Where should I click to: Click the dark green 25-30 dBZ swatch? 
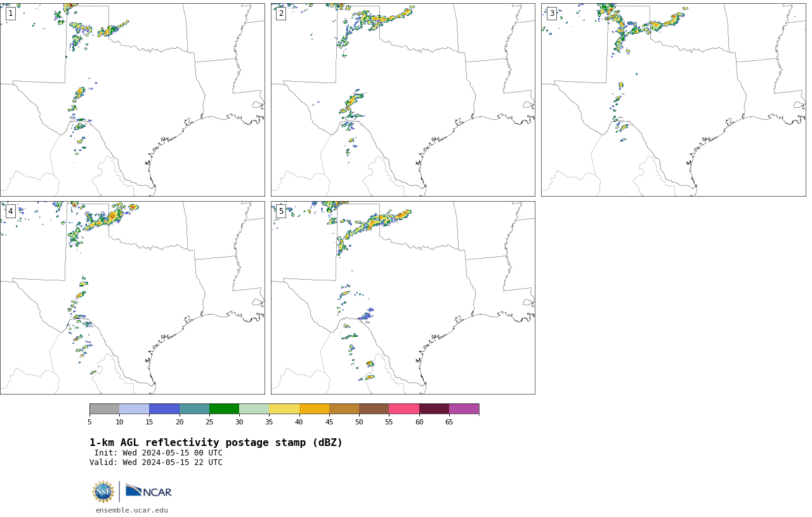pos(224,409)
